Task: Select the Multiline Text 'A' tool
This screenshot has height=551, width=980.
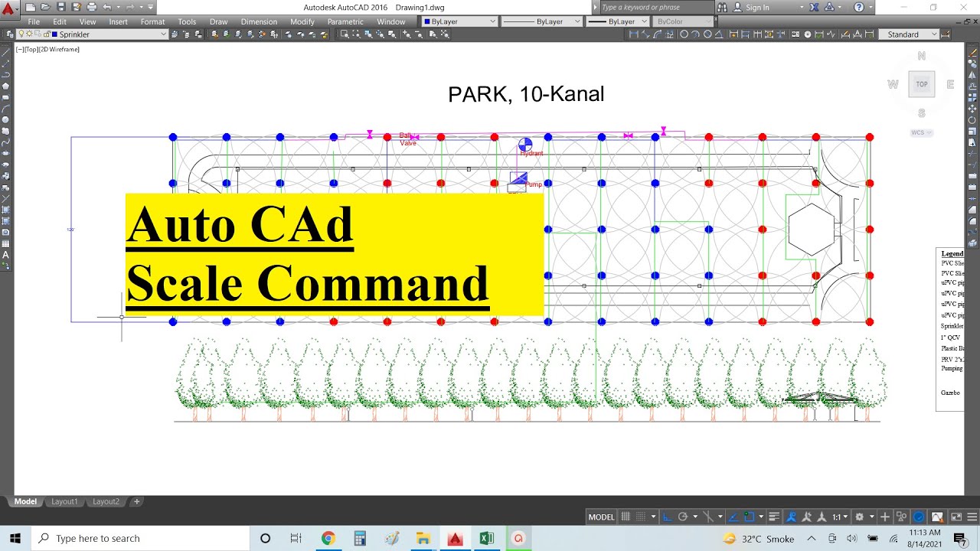Action: pos(6,255)
